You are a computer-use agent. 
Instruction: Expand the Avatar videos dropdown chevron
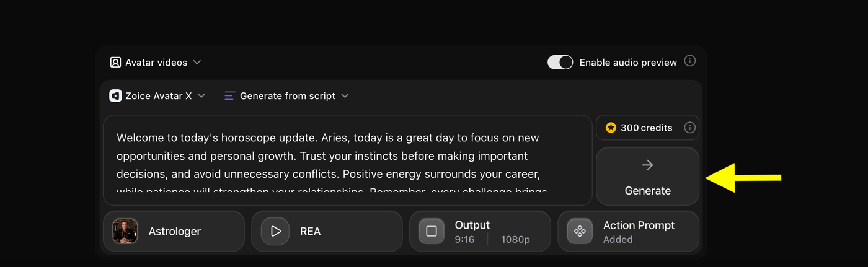[197, 63]
